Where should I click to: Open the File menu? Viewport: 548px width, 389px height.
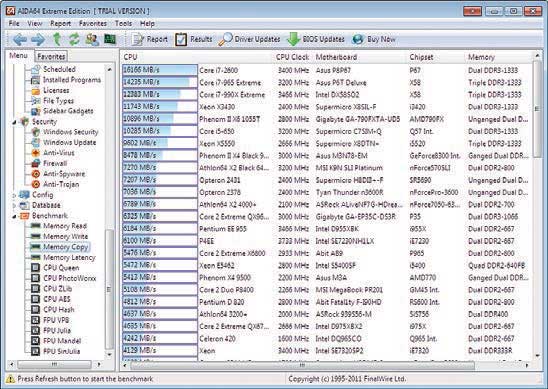[14, 23]
